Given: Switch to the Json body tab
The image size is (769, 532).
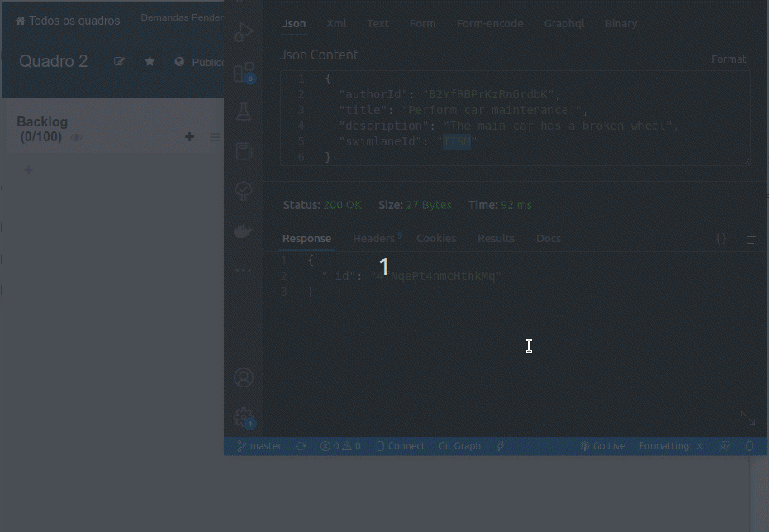Looking at the screenshot, I should (x=294, y=23).
